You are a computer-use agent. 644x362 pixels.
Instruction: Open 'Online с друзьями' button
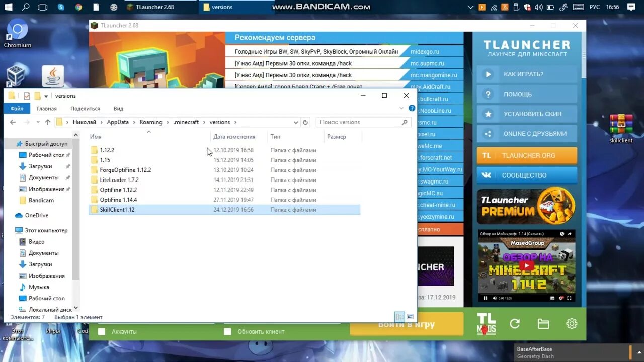[x=527, y=134]
